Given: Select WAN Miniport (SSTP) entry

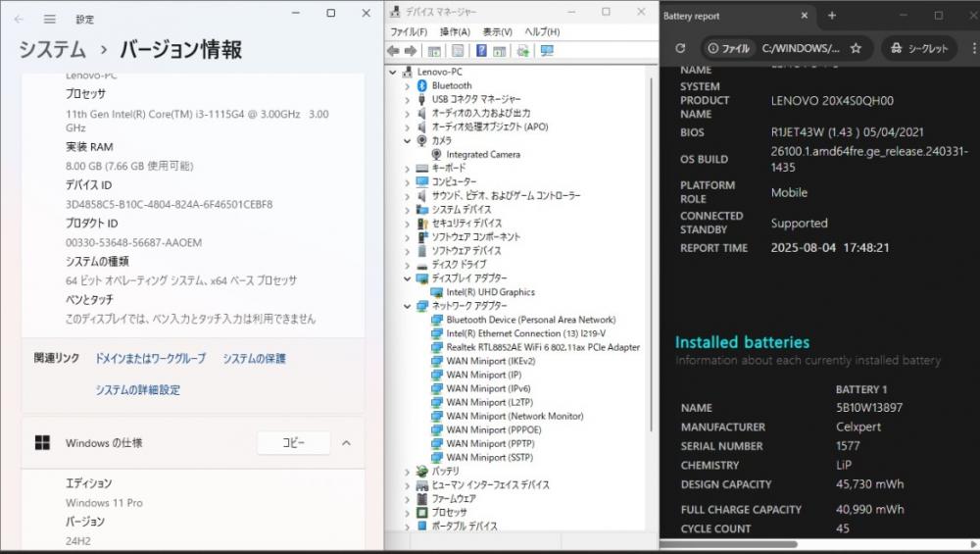Looking at the screenshot, I should point(489,457).
